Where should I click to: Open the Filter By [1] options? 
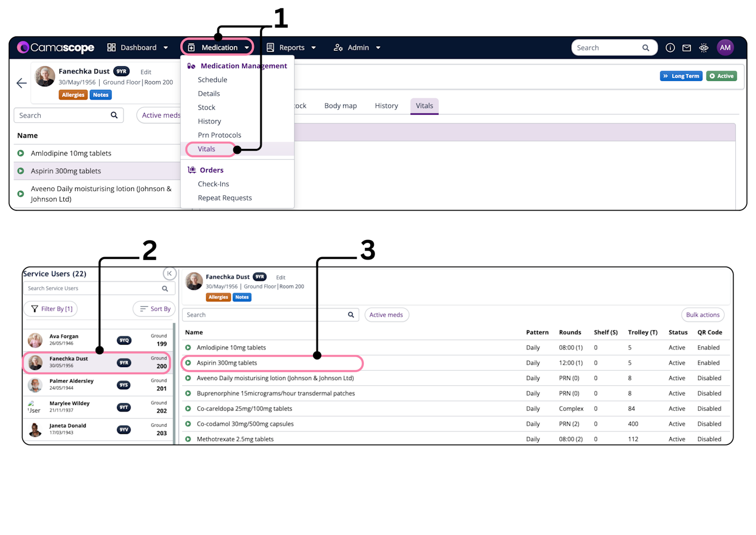pyautogui.click(x=51, y=309)
